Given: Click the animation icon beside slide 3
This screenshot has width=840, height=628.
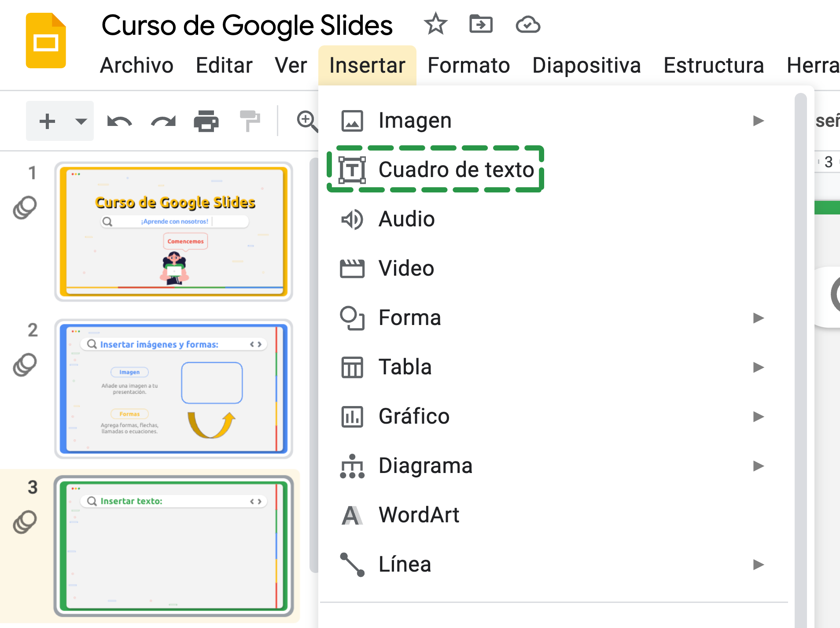Looking at the screenshot, I should [25, 522].
